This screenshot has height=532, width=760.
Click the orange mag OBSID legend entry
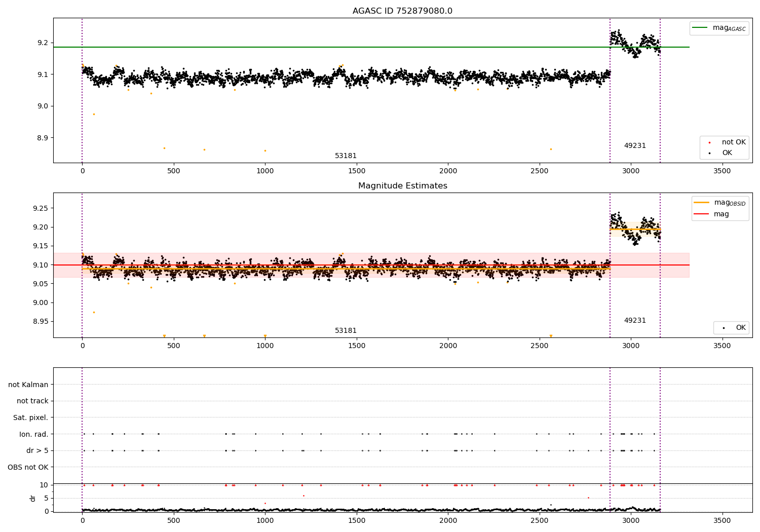click(x=719, y=203)
